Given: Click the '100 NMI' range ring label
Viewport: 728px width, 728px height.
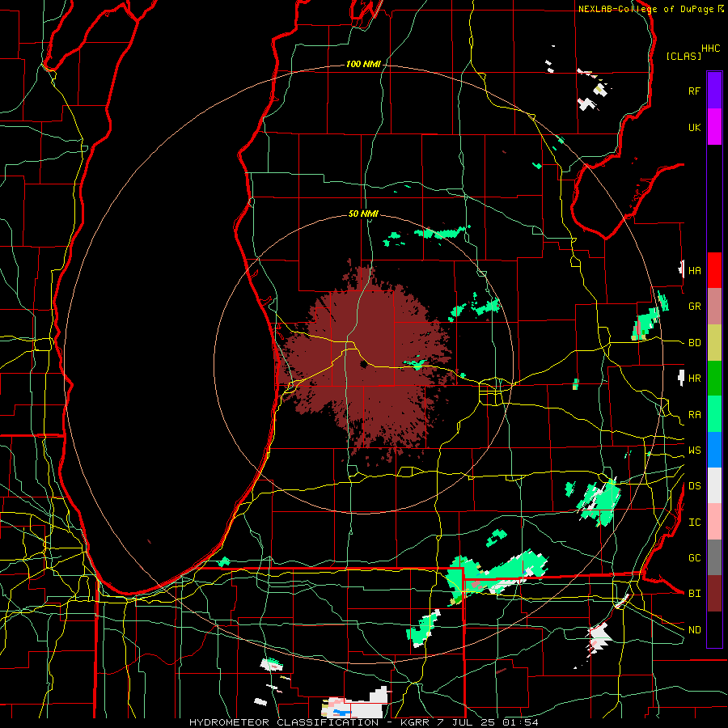Looking at the screenshot, I should 363,64.
